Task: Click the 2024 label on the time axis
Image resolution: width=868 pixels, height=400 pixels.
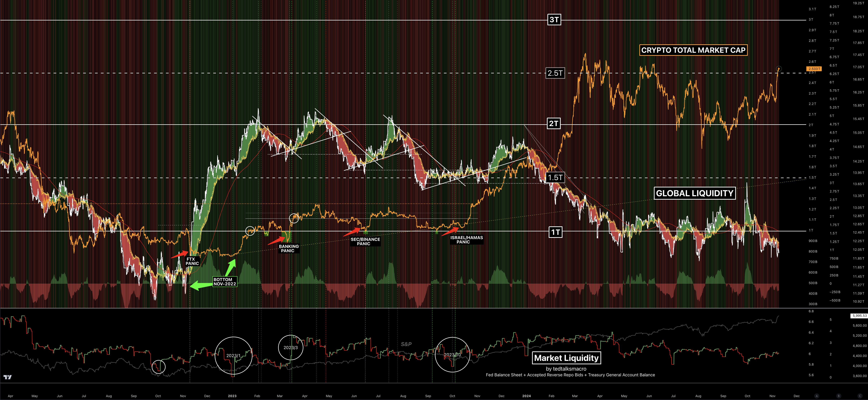Action: pyautogui.click(x=526, y=396)
